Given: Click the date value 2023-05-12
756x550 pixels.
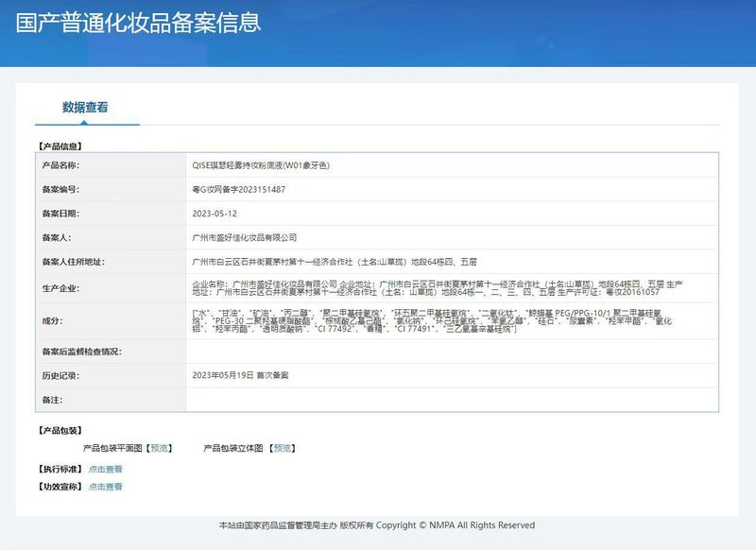Looking at the screenshot, I should 215,214.
